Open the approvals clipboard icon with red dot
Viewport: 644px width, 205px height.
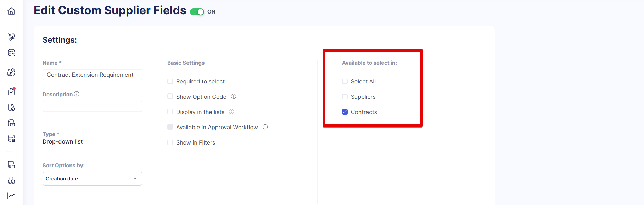(11, 91)
